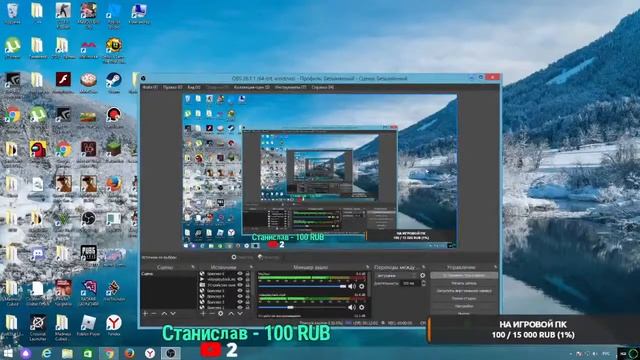Image resolution: width=640 pixels, height=360 pixels.
Task: Click the transition duration input field
Action: point(410,283)
